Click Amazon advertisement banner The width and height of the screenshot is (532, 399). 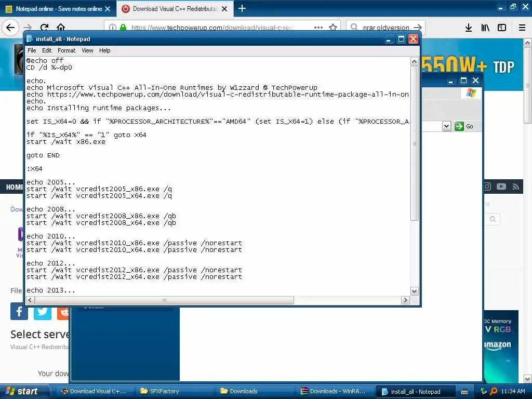click(x=501, y=346)
